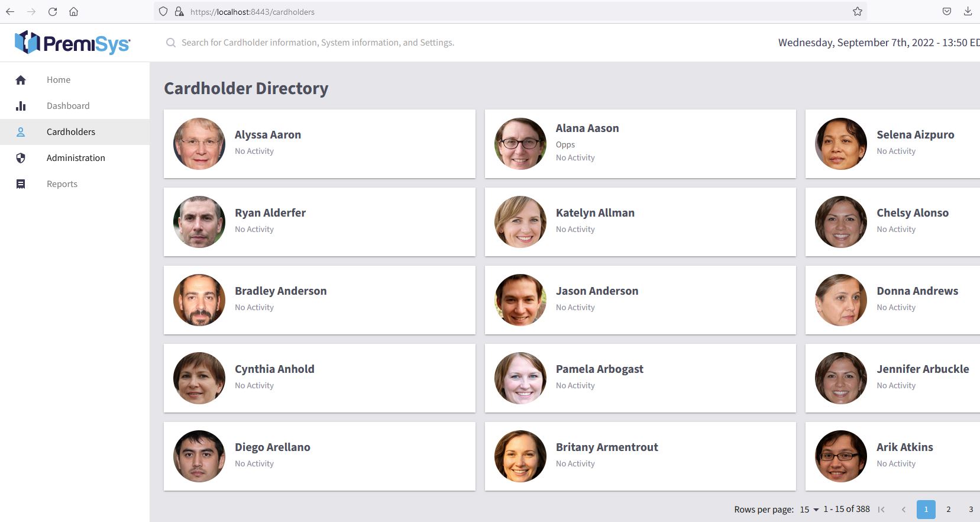
Task: Click the Dashboard bar chart icon
Action: [x=21, y=106]
